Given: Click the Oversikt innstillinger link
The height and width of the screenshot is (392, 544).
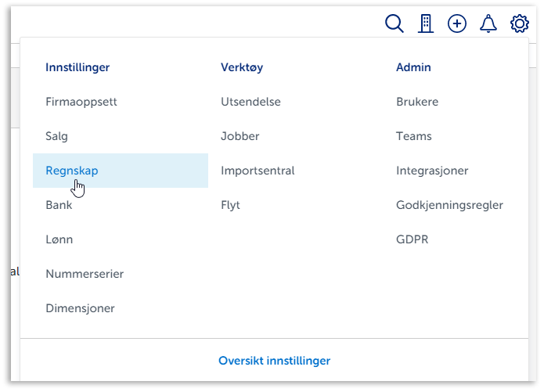Looking at the screenshot, I should 274,361.
